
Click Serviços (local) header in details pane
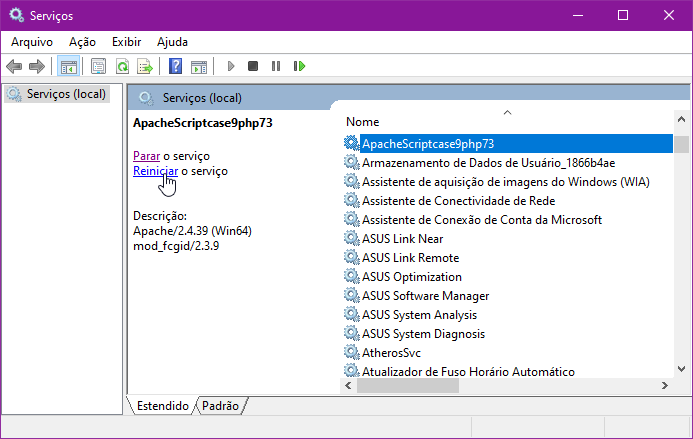202,98
